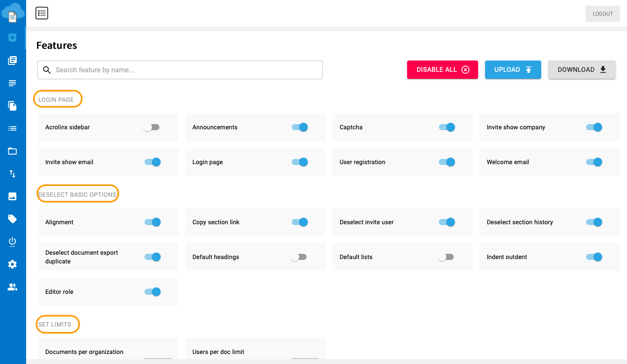Open the image gallery sidebar icon
Viewport: 627px width, 364px height.
tap(13, 196)
